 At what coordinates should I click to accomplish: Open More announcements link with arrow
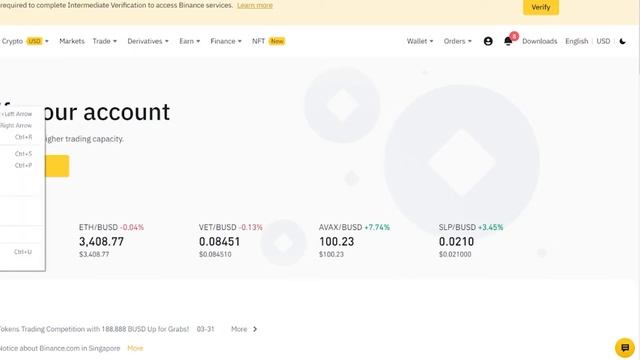pyautogui.click(x=244, y=329)
